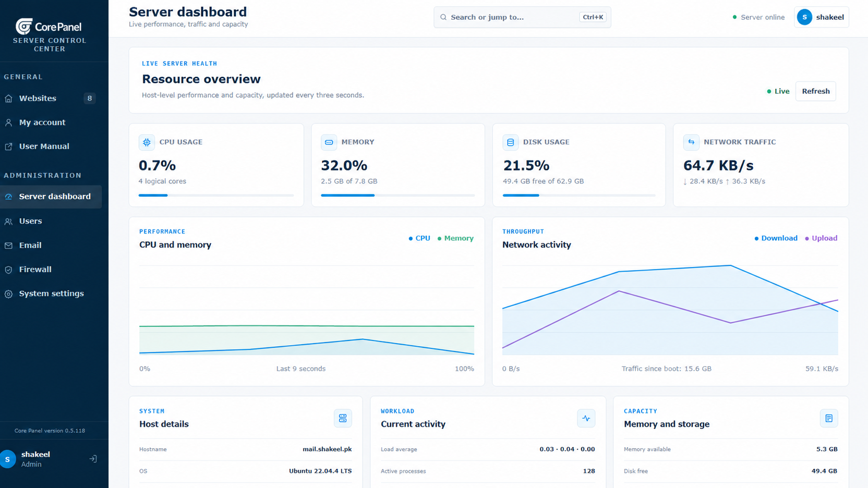Click Traffic since boot: 15.6 GB text
The width and height of the screenshot is (868, 488).
(666, 369)
